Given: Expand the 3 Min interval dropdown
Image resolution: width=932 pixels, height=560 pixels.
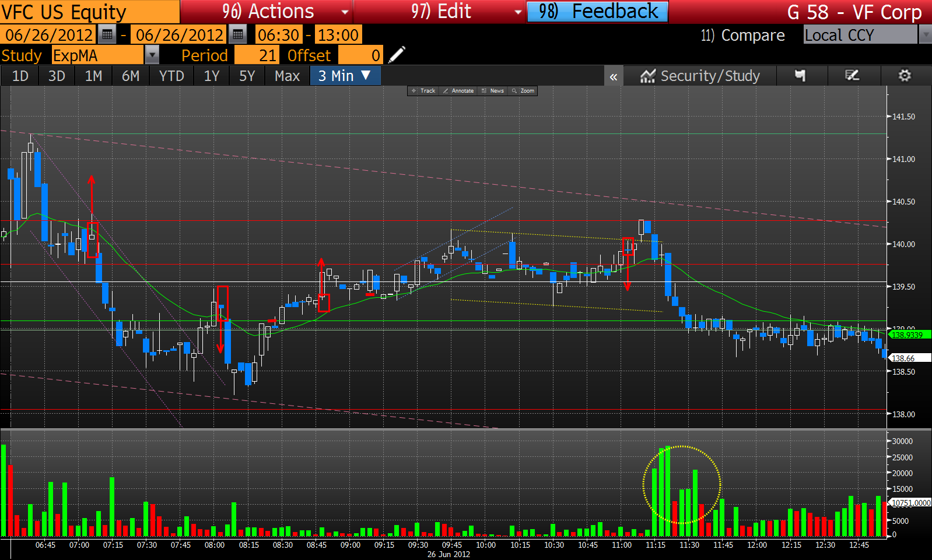Looking at the screenshot, I should point(345,76).
